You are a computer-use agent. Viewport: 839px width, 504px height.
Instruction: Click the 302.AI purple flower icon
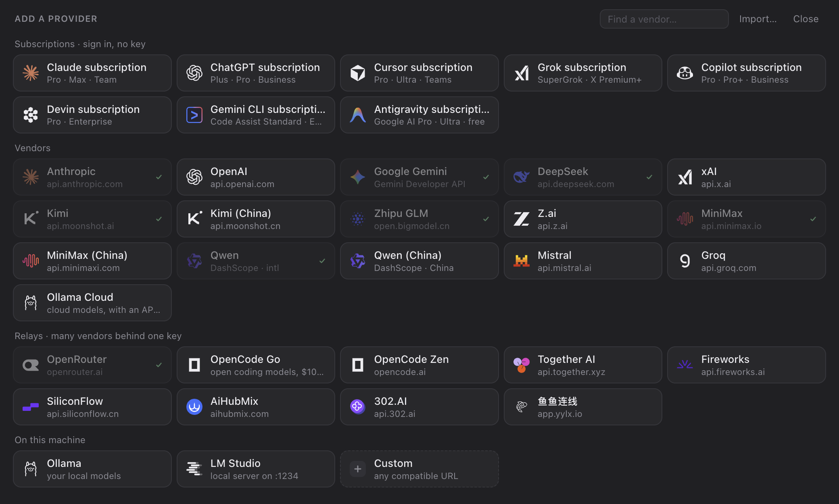point(358,407)
